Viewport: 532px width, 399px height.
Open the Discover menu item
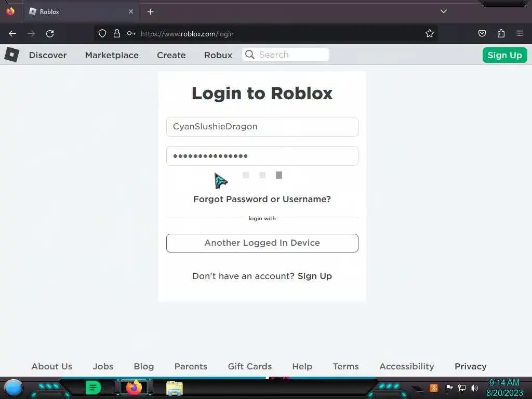[x=48, y=55]
